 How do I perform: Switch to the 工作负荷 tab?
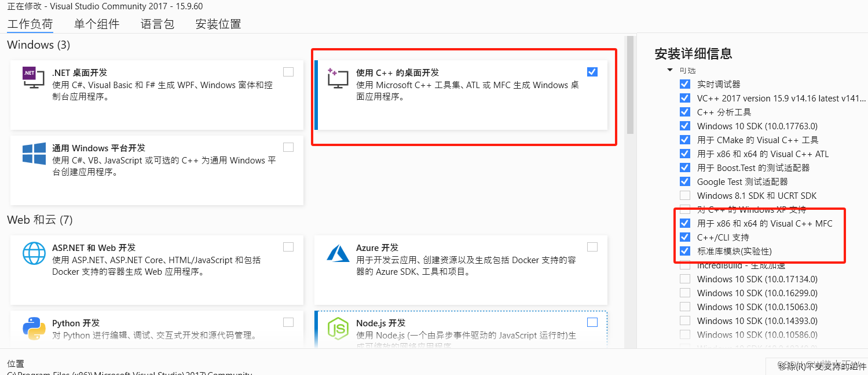click(30, 24)
